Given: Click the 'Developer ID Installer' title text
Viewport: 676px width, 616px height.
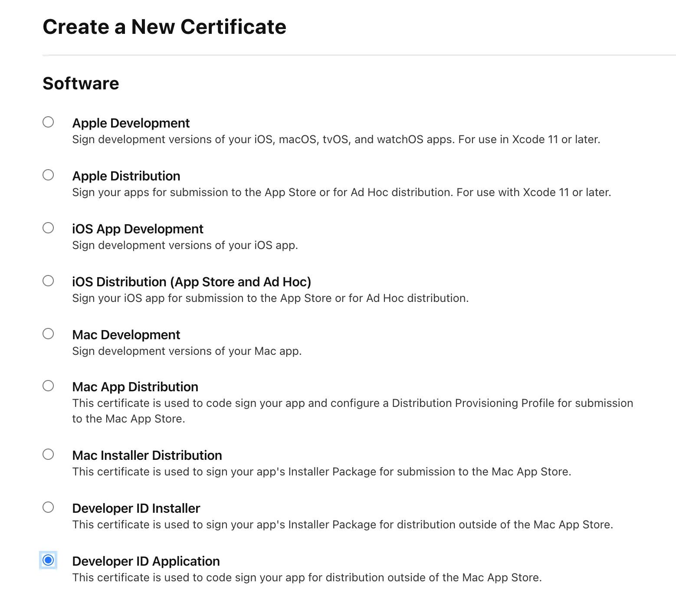Looking at the screenshot, I should click(136, 508).
